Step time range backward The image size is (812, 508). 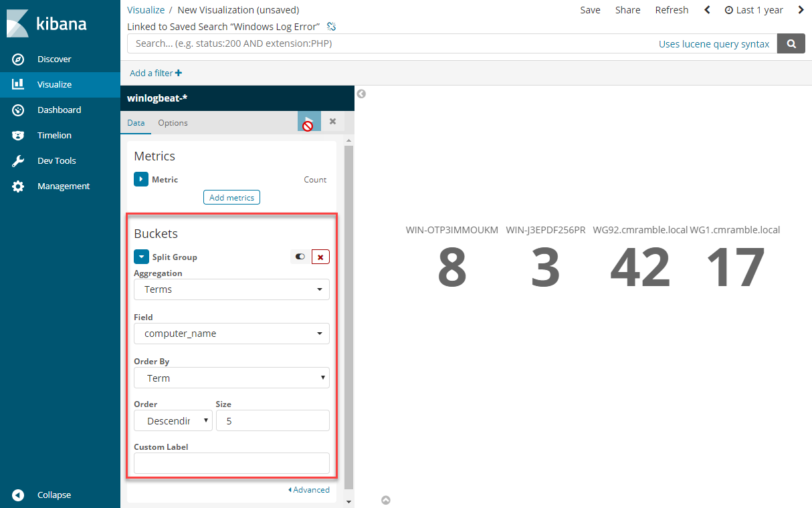(708, 10)
